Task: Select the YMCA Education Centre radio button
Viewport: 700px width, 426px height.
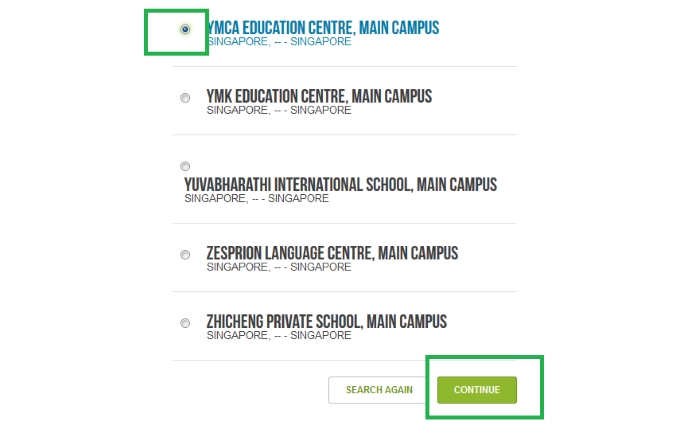Action: 185,29
